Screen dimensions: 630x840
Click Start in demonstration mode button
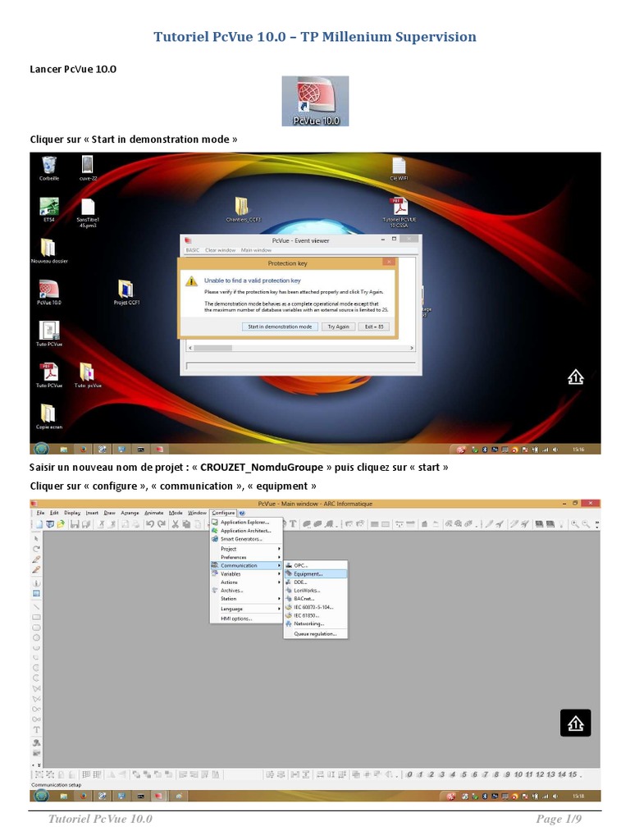(280, 326)
